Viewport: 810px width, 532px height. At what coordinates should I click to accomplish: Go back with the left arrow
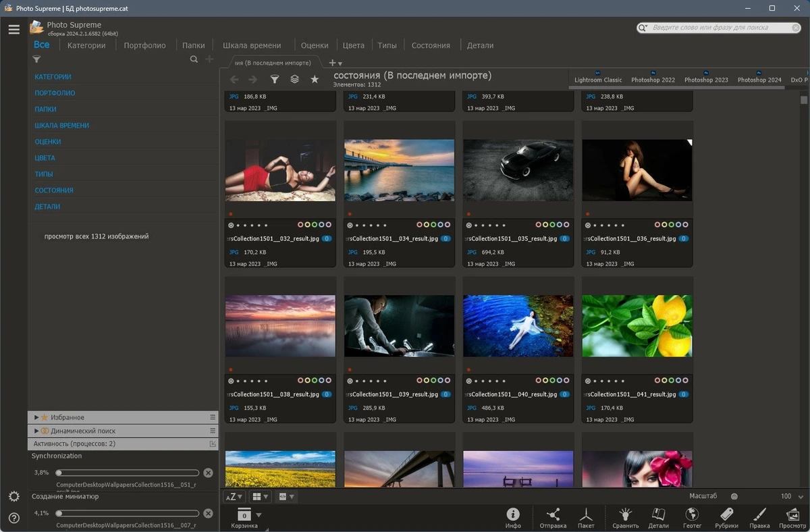click(x=234, y=80)
